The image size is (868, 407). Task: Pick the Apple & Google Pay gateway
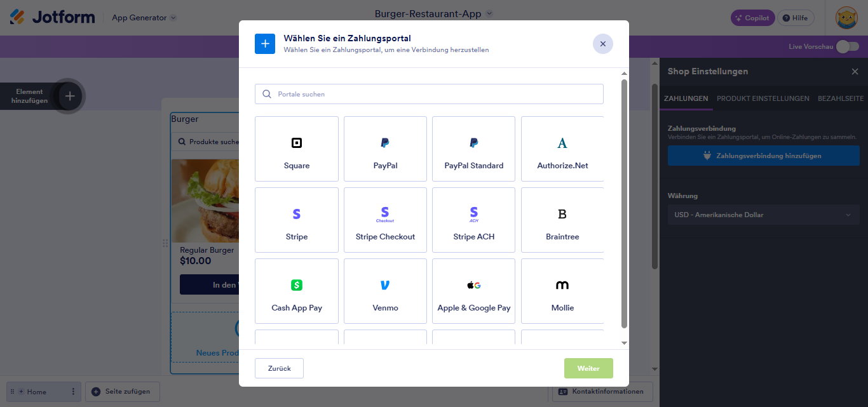click(473, 291)
